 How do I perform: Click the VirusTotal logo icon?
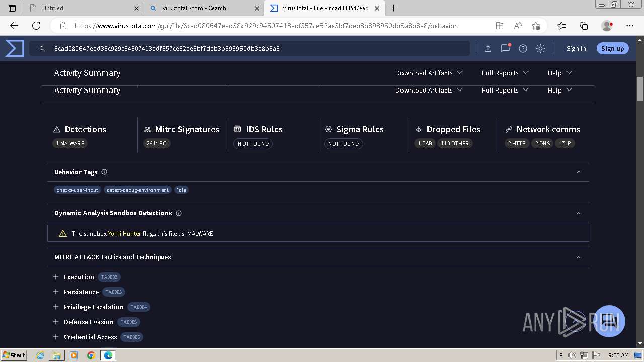pyautogui.click(x=15, y=48)
